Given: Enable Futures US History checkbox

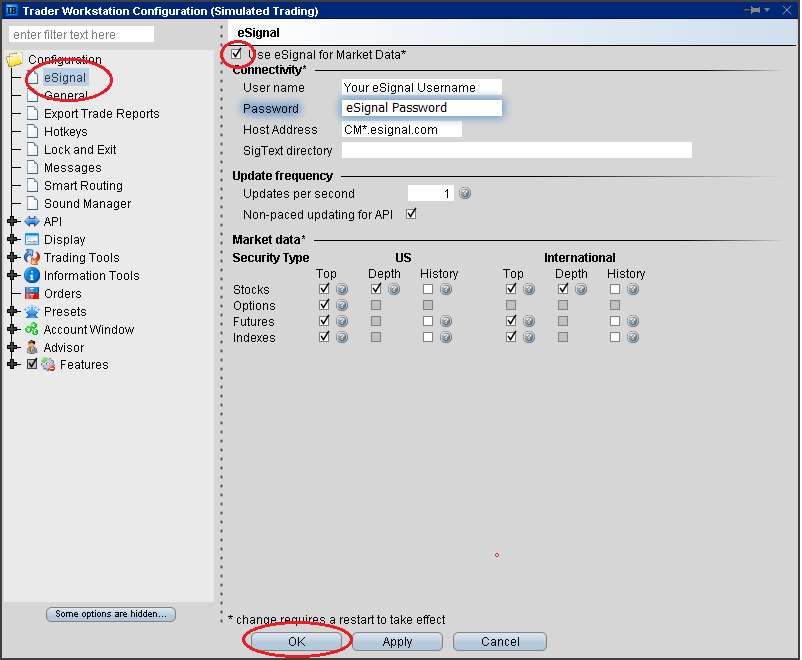Looking at the screenshot, I should 428,321.
